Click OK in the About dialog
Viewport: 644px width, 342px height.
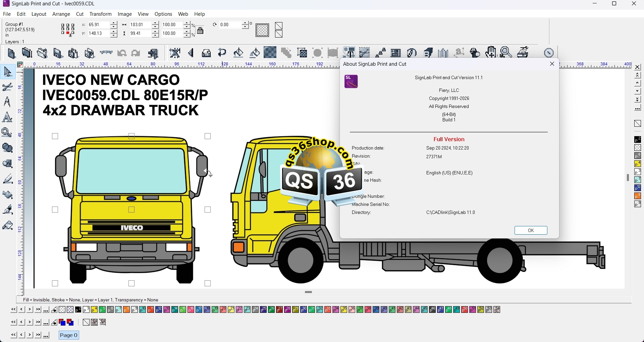tap(531, 231)
